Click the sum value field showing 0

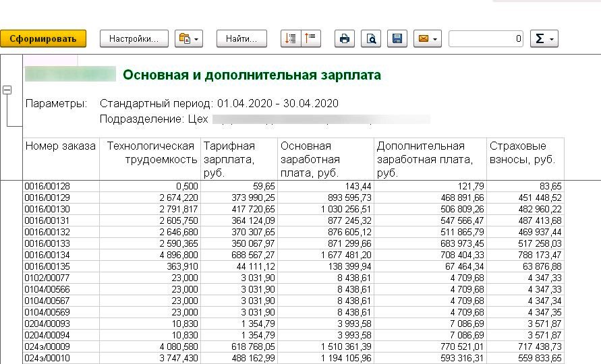(486, 38)
